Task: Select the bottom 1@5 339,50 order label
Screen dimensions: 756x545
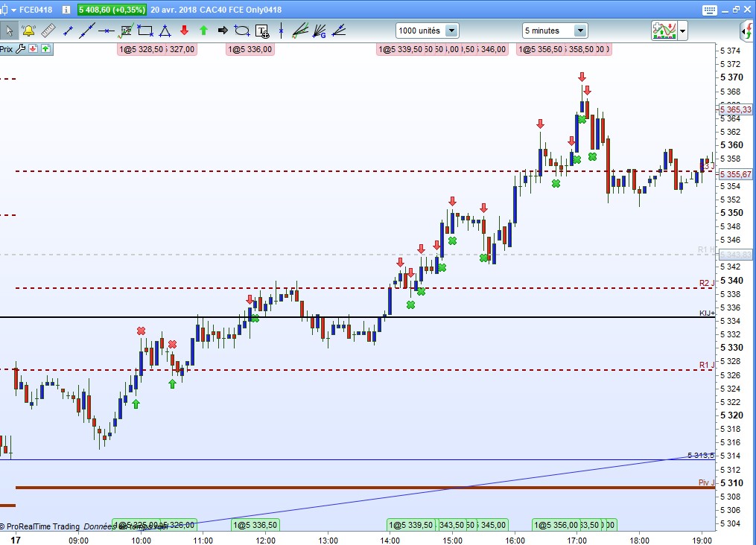Action: 411,525
